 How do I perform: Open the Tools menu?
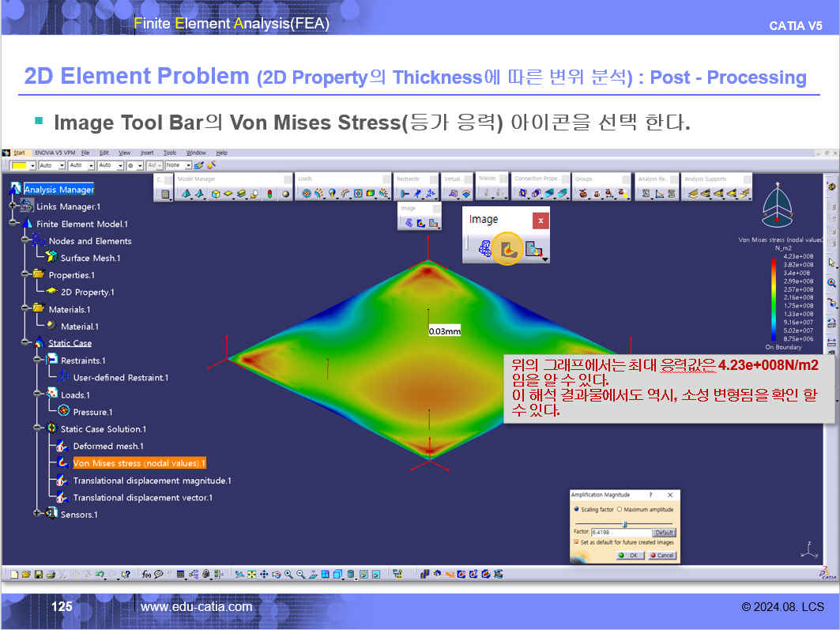point(169,153)
